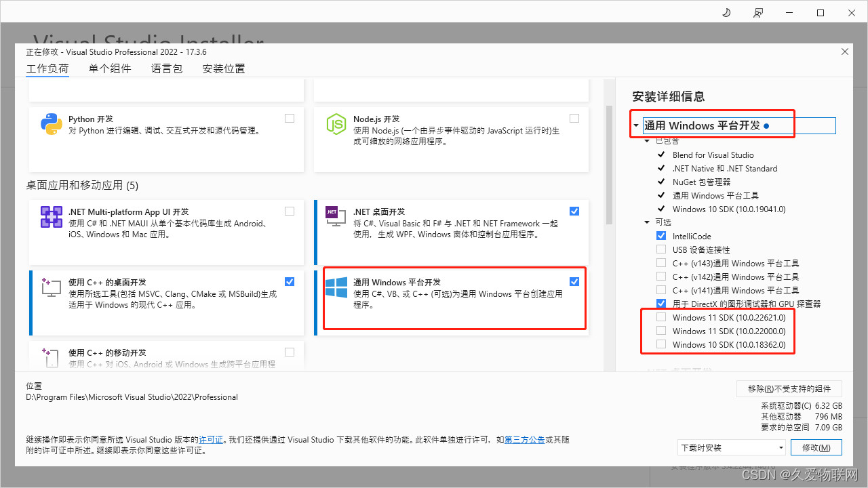Check Windows 11 SDK (10.0.22621.0)
Viewport: 868px width, 488px height.
click(661, 317)
